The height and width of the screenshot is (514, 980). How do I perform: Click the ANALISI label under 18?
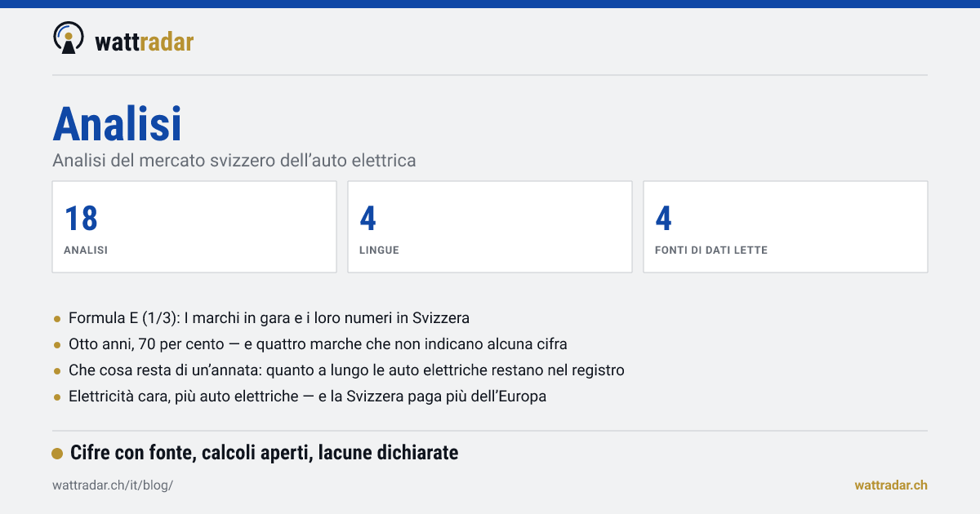(86, 250)
